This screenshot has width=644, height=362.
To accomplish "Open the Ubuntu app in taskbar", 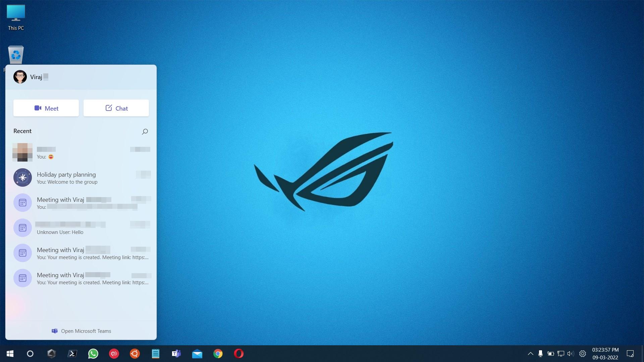I will point(135,354).
